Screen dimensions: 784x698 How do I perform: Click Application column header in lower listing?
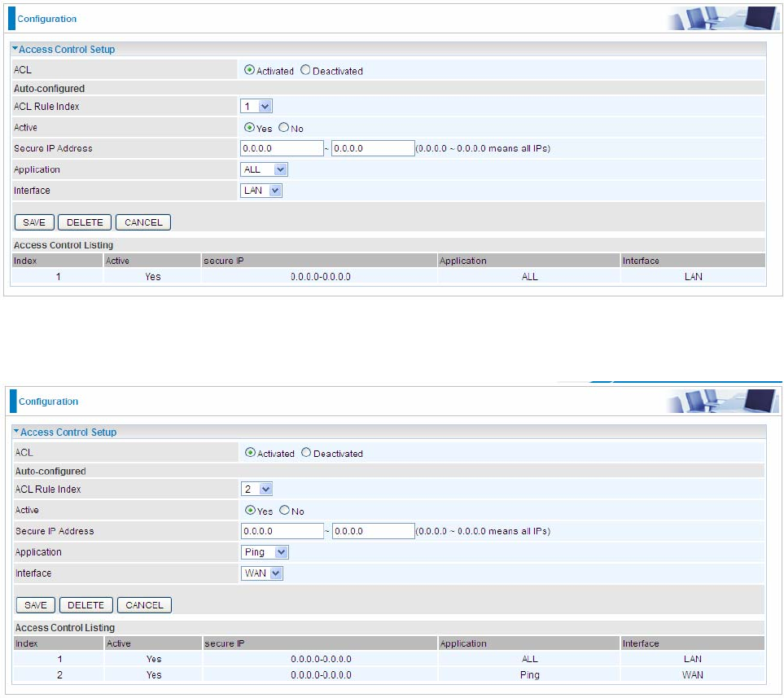click(528, 643)
